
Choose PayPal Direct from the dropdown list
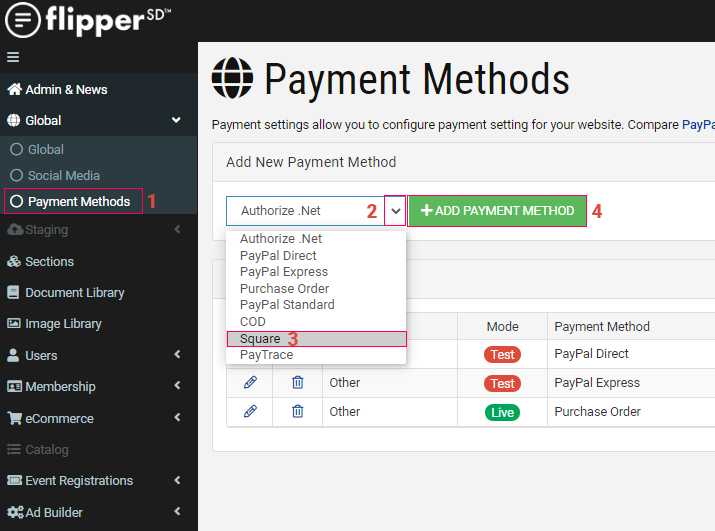pyautogui.click(x=316, y=255)
